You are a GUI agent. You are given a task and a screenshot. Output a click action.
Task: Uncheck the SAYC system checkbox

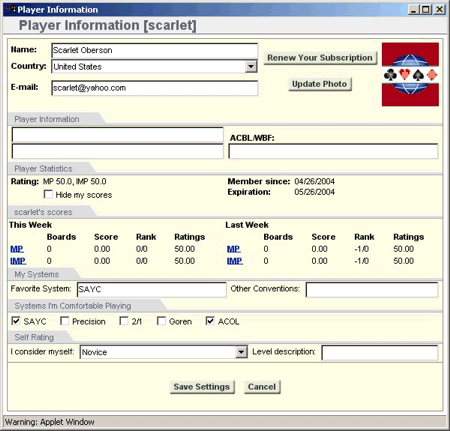tap(16, 321)
